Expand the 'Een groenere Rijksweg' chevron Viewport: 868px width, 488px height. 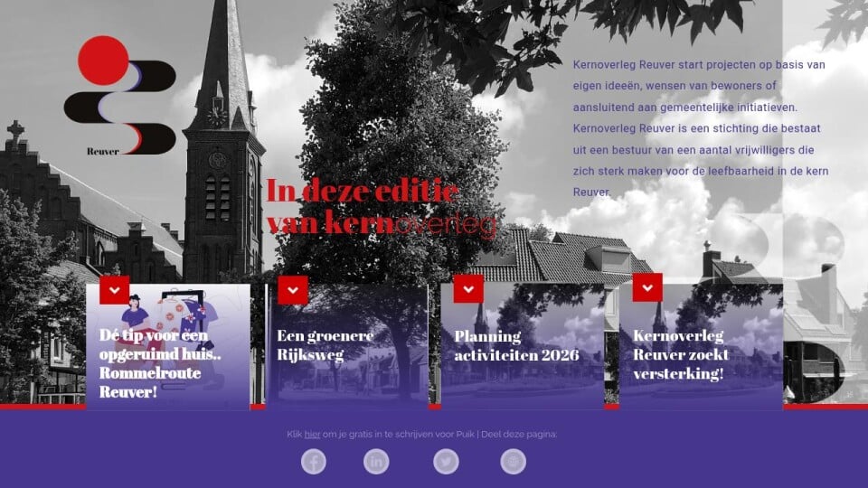pyautogui.click(x=293, y=290)
